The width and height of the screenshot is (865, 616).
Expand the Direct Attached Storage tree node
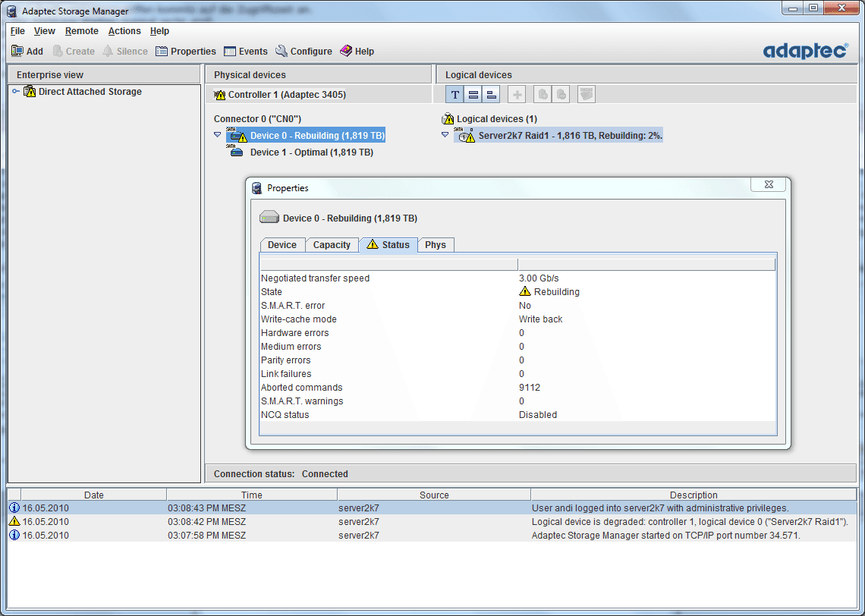click(15, 92)
